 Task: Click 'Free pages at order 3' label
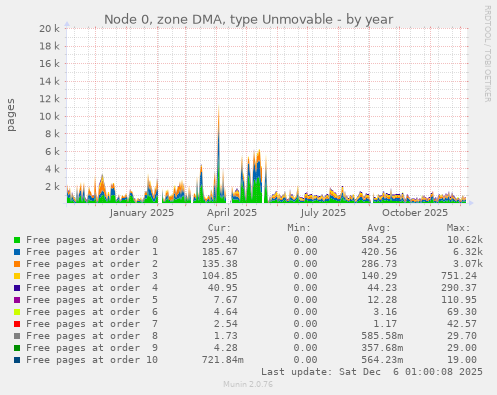[x=92, y=276]
